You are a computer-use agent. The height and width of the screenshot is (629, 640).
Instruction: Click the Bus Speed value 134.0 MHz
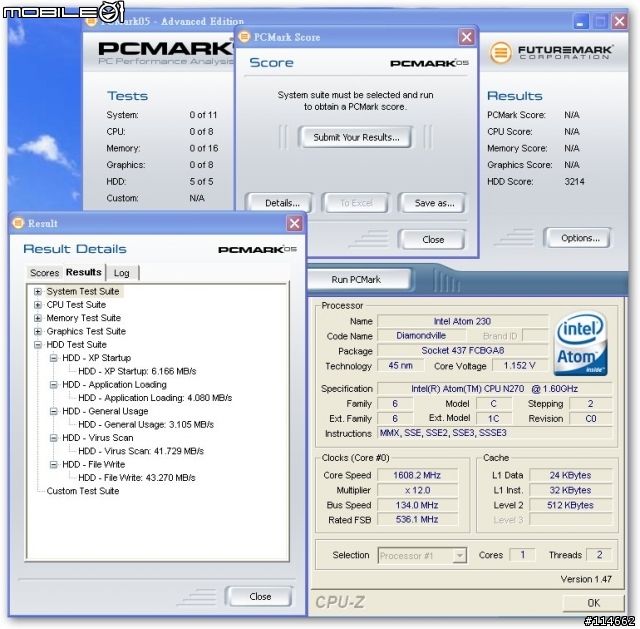click(417, 505)
